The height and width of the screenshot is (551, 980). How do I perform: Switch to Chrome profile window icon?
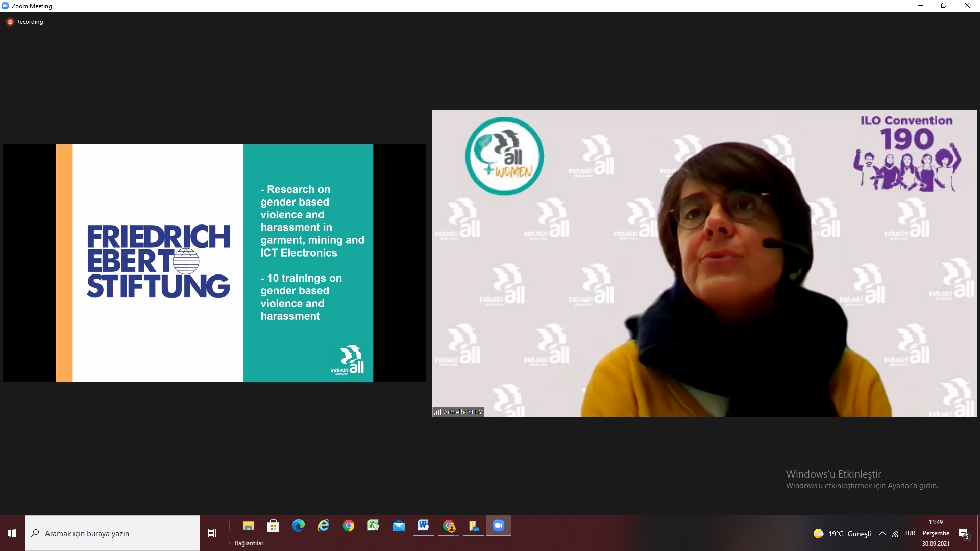coord(449,526)
